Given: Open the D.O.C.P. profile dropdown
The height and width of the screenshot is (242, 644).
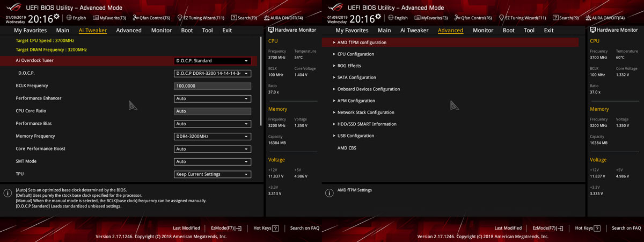Looking at the screenshot, I should click(213, 73).
